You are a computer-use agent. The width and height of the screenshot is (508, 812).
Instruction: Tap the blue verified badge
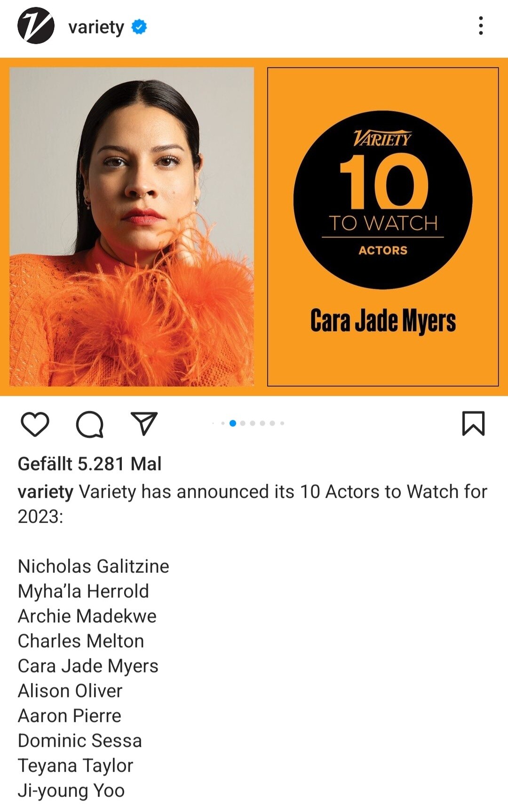[139, 27]
